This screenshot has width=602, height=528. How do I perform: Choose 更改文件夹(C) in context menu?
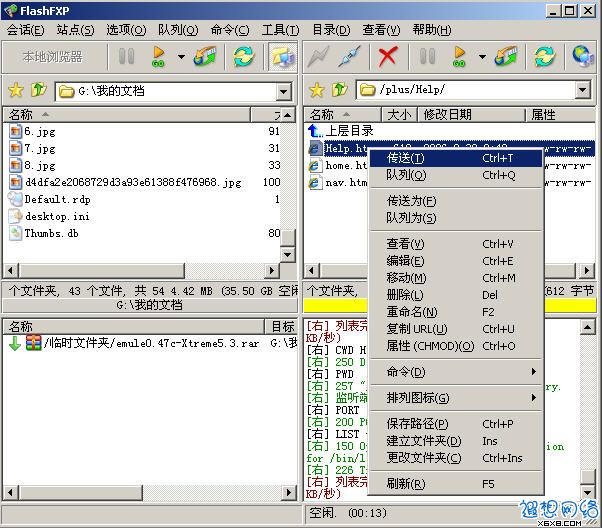tap(456, 458)
